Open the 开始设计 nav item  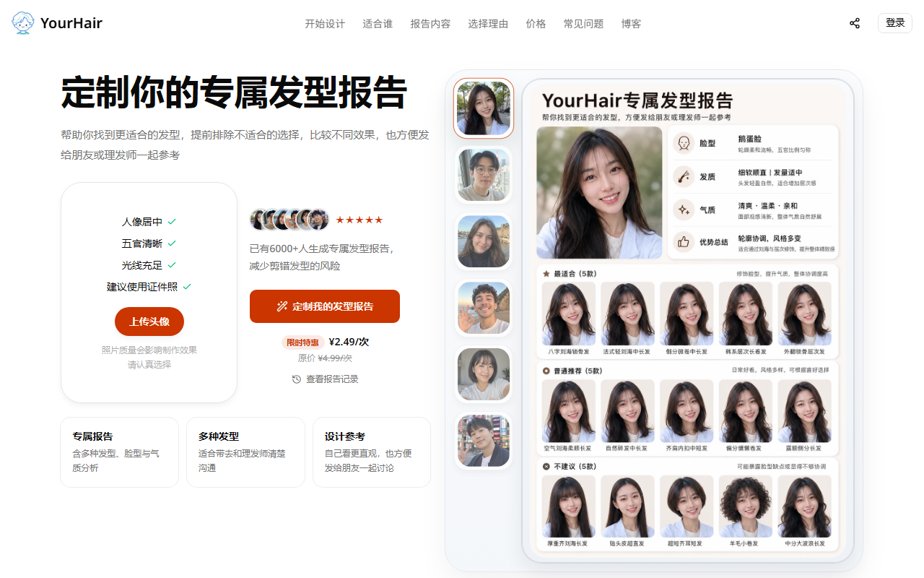(x=325, y=23)
